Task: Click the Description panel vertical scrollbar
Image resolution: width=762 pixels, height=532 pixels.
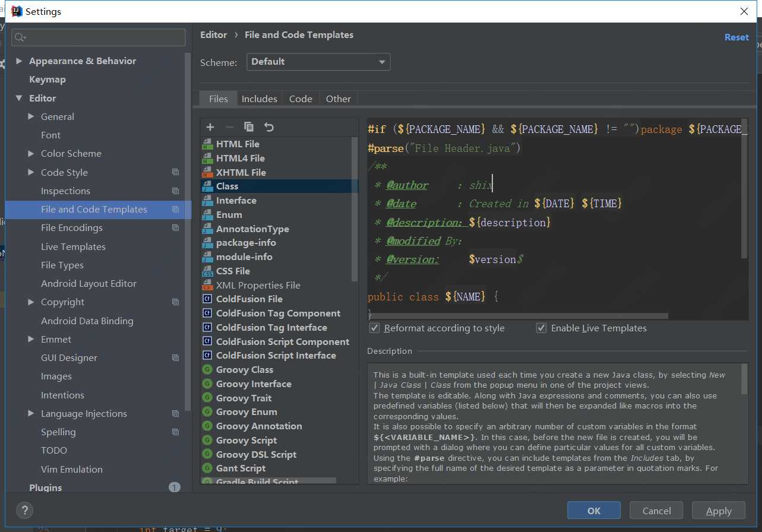Action: pos(745,379)
